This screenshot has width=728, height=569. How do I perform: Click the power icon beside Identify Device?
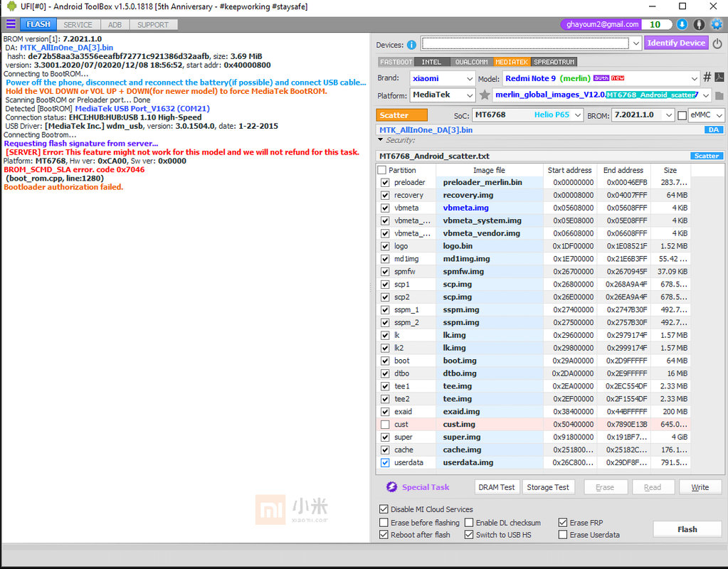pyautogui.click(x=717, y=43)
